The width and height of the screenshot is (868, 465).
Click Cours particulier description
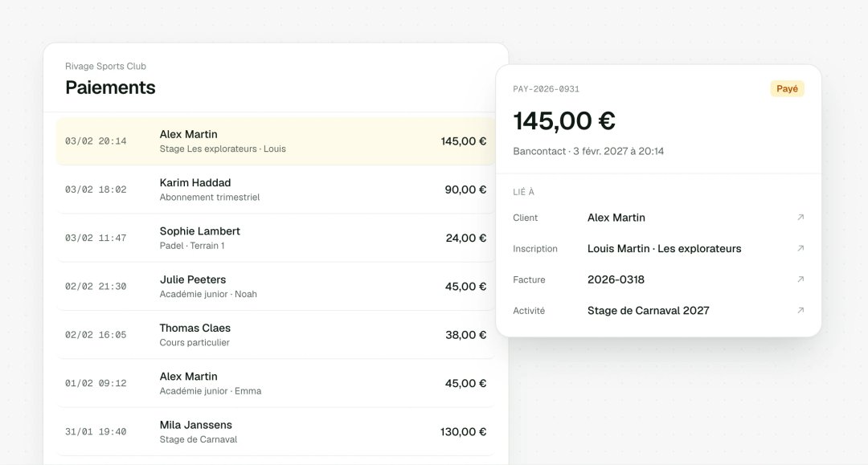point(194,343)
